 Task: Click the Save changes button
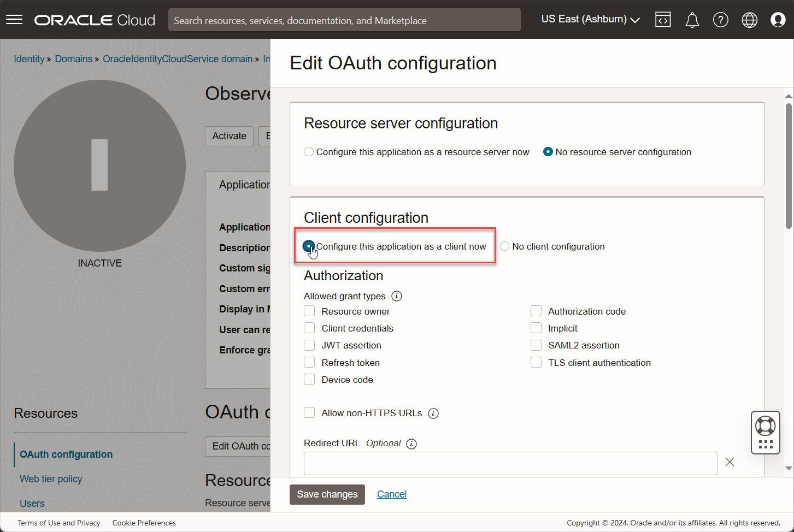coord(327,494)
